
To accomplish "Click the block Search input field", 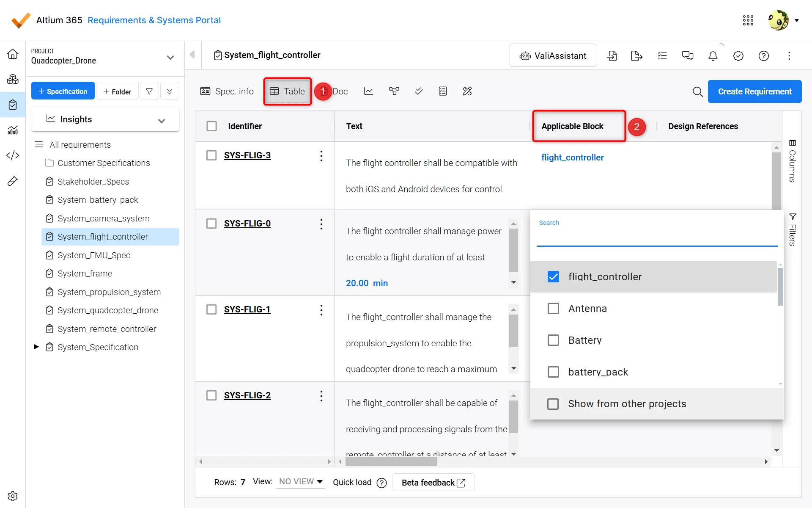I will pyautogui.click(x=657, y=237).
